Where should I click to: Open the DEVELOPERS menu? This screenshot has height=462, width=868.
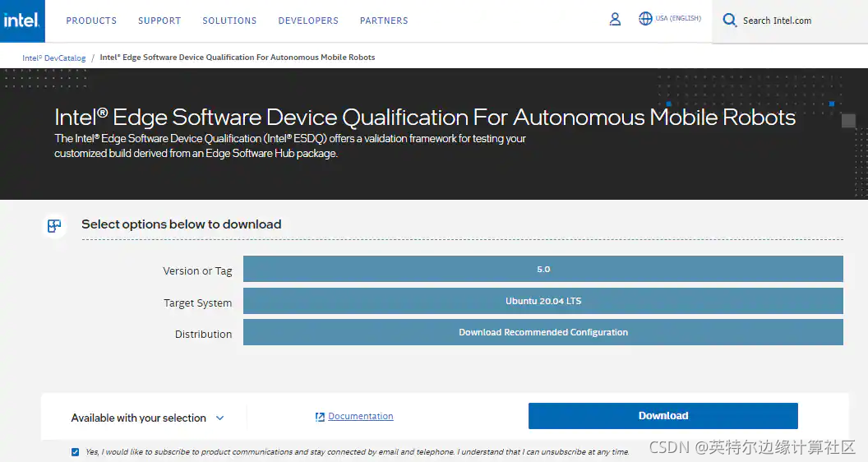[x=308, y=21]
